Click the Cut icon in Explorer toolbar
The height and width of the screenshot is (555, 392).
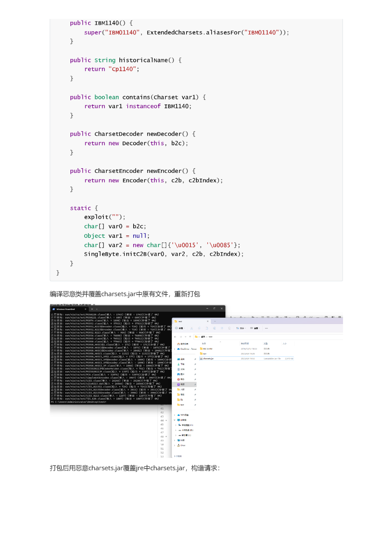pyautogui.click(x=192, y=328)
